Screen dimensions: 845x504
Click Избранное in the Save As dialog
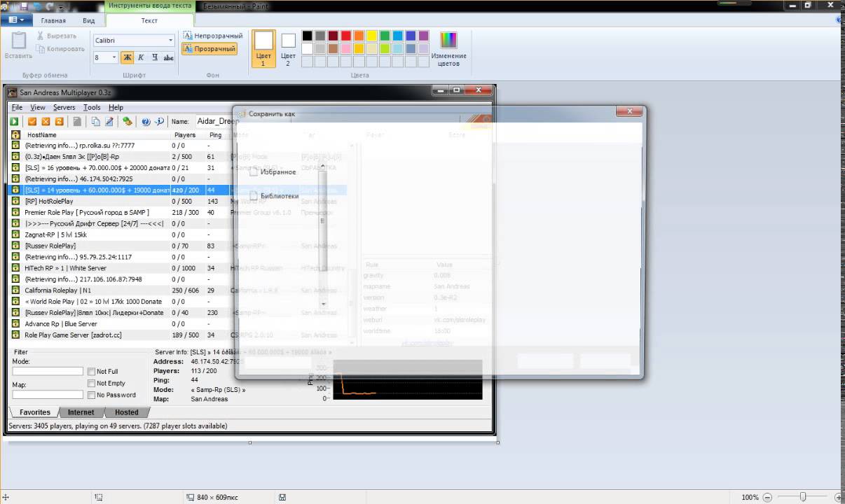(278, 171)
